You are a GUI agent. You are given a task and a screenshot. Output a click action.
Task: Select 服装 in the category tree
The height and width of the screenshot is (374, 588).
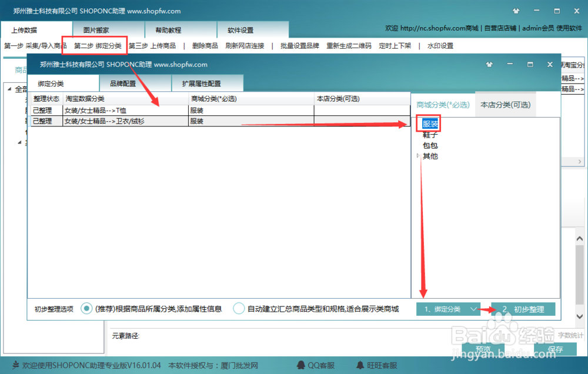tap(430, 124)
